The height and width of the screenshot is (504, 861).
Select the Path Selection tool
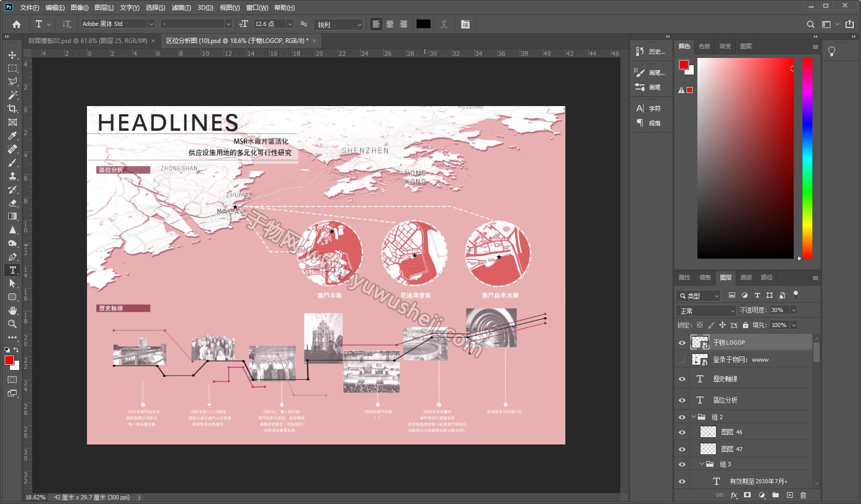pos(12,284)
